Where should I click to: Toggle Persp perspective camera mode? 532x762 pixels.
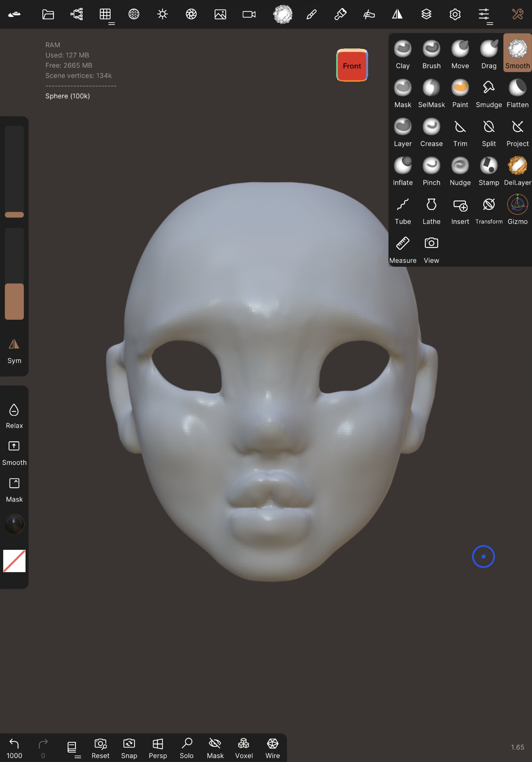point(158,748)
